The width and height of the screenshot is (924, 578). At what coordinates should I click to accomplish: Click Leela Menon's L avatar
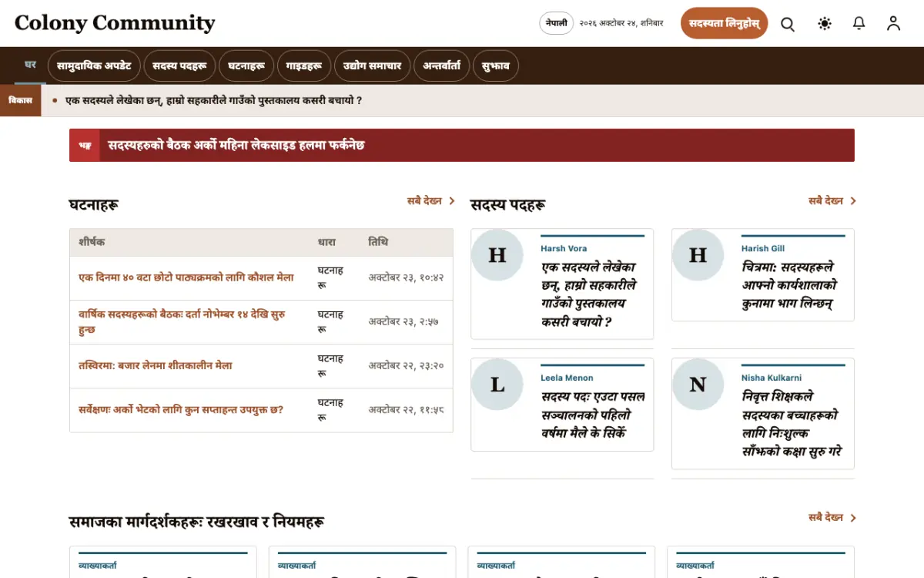497,384
